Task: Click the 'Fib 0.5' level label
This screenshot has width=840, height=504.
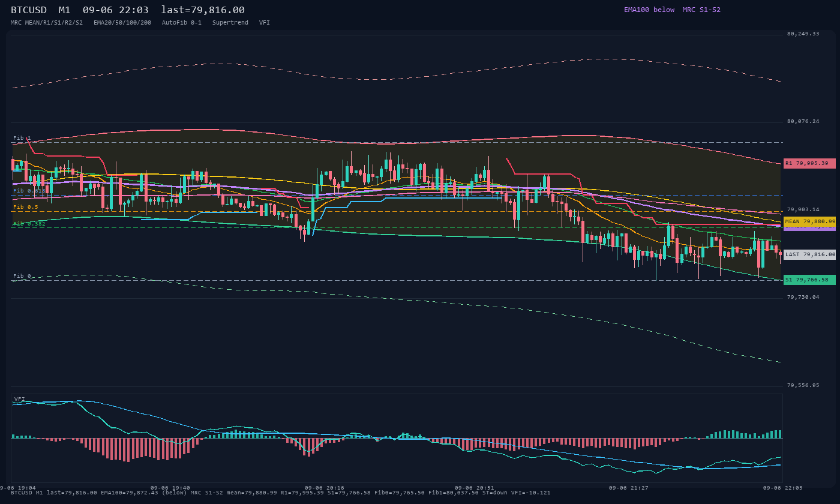Action: 26,207
